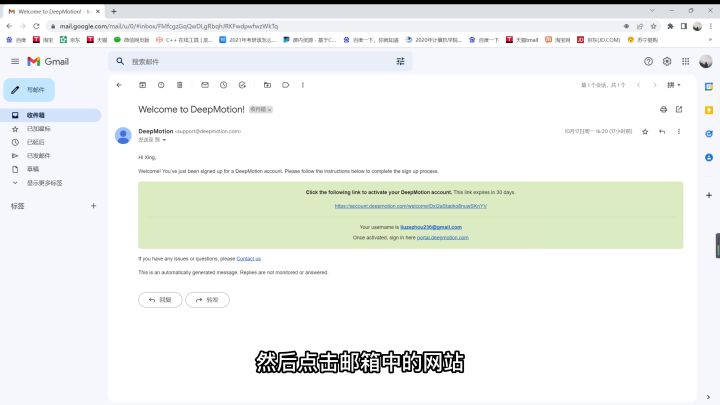
Task: Collapse the side panel chevron
Action: point(709,397)
